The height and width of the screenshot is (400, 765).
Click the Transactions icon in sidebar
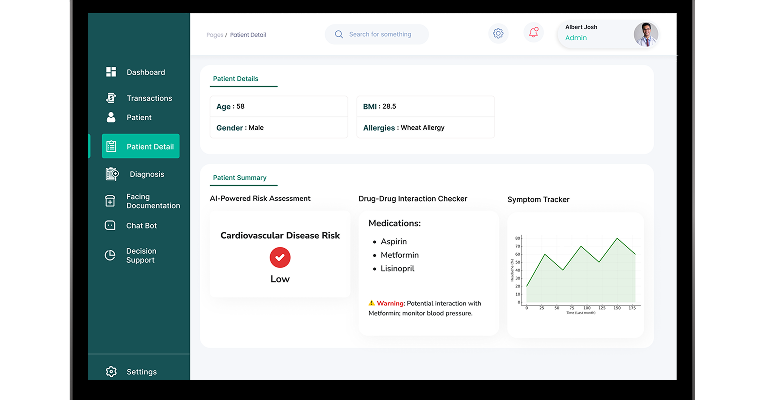[x=111, y=98]
